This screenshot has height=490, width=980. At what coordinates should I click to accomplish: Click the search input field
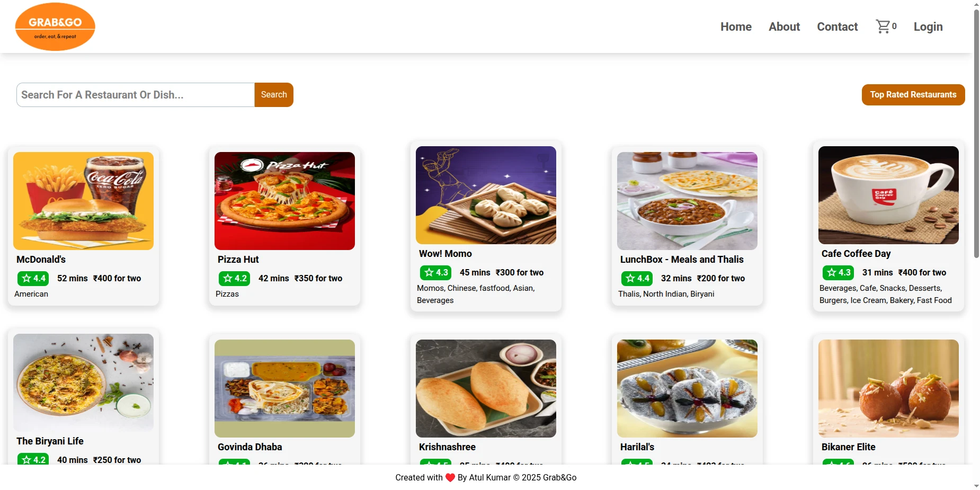(135, 94)
